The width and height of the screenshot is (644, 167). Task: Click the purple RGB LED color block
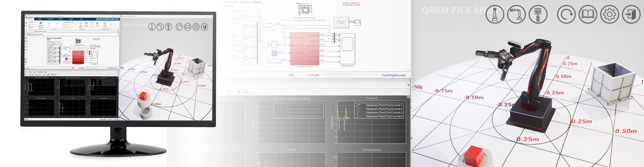274,53
